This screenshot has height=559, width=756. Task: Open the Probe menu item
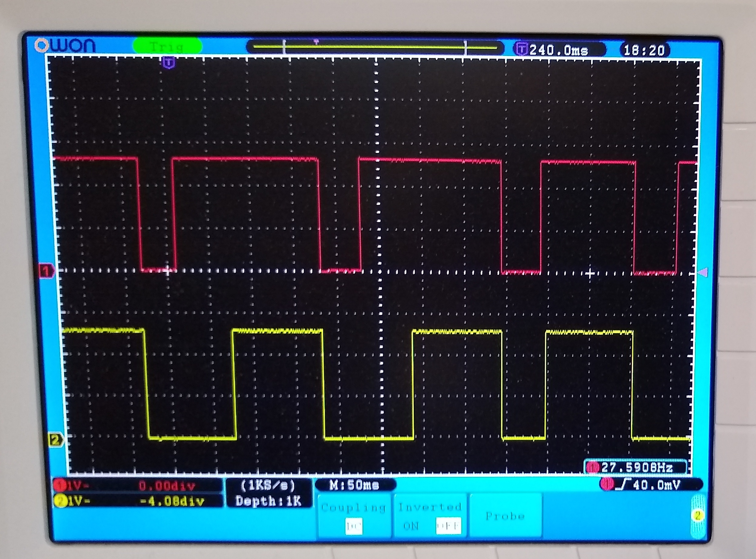tap(505, 515)
